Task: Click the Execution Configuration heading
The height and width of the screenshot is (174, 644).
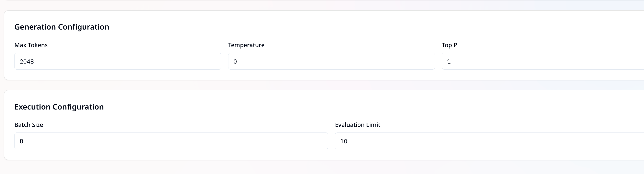Action: [x=59, y=107]
